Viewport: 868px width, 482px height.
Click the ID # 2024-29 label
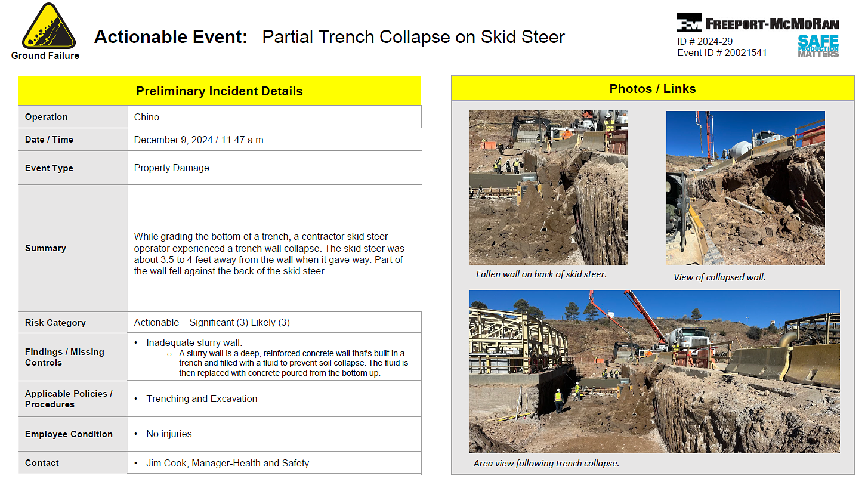[x=705, y=42]
